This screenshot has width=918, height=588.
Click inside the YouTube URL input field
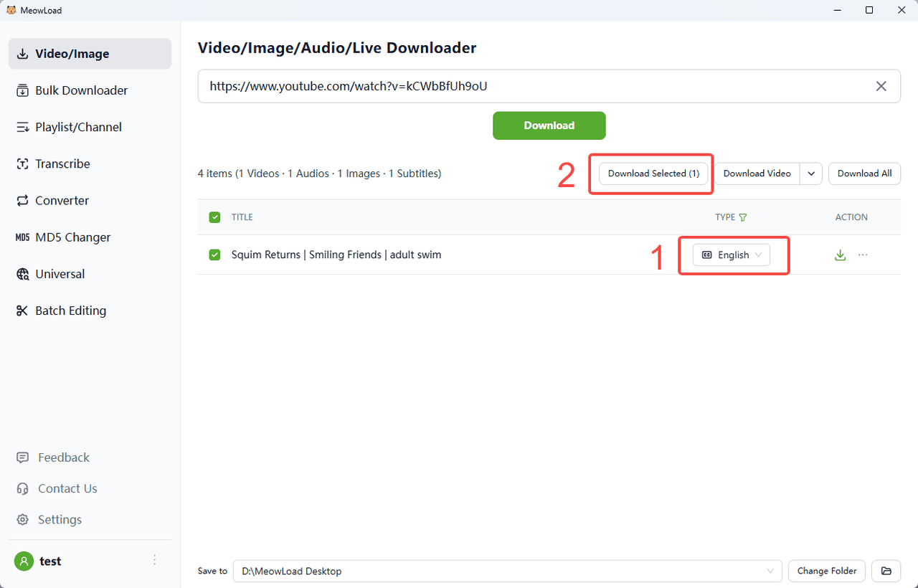[531, 86]
